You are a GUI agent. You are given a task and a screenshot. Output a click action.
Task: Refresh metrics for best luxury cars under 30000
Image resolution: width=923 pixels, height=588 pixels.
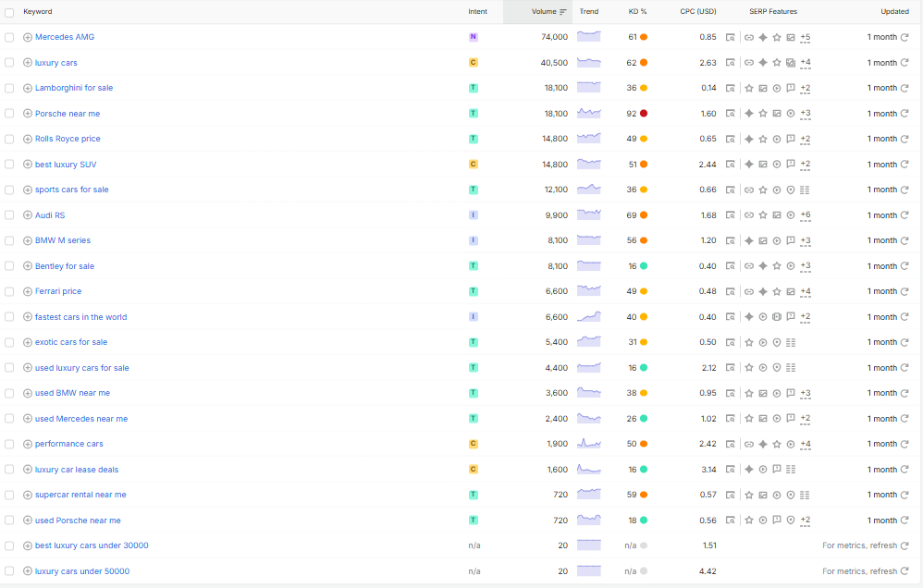pyautogui.click(x=905, y=545)
